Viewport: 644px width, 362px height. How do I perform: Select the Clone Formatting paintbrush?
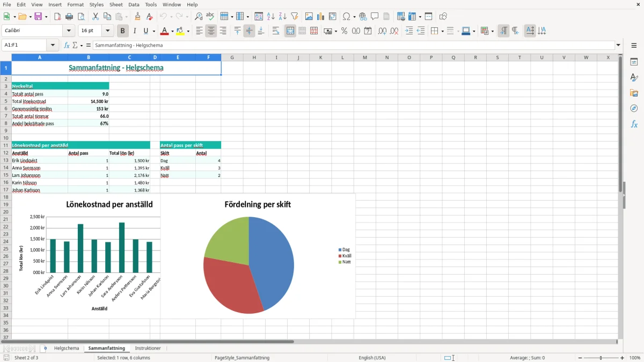tap(138, 17)
